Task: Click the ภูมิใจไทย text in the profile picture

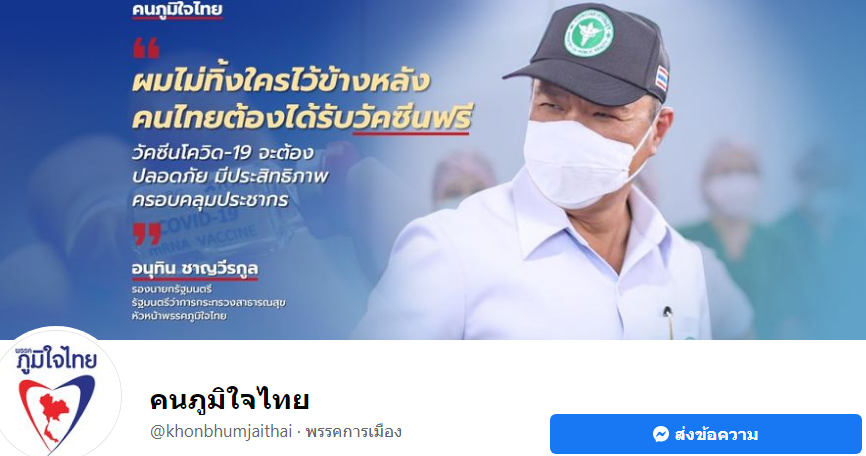Action: 56,359
